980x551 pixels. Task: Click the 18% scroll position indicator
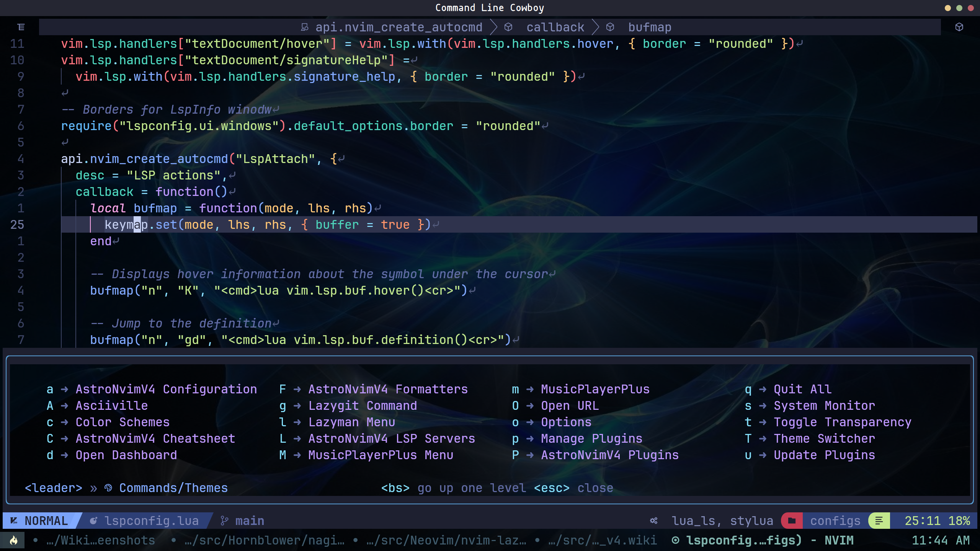(x=959, y=521)
